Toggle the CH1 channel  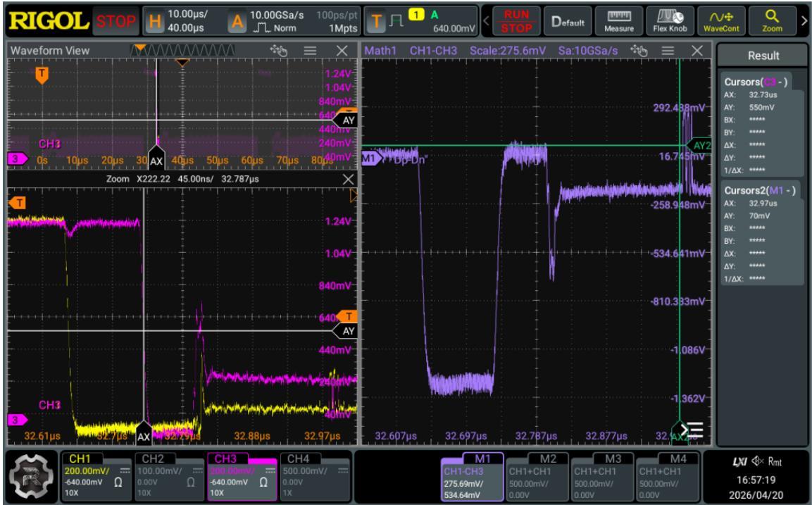(96, 477)
